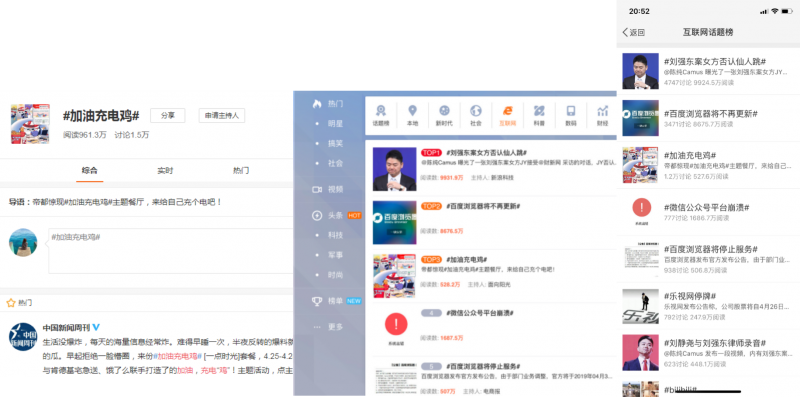Click TOP1 thumbnail of man in suit

pyautogui.click(x=394, y=169)
